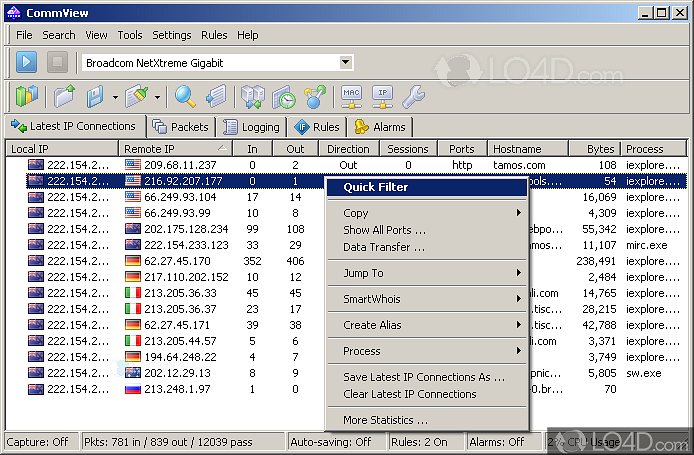Choose Data Transfer in context menu
Screen dimensions: 694x455
coord(427,247)
